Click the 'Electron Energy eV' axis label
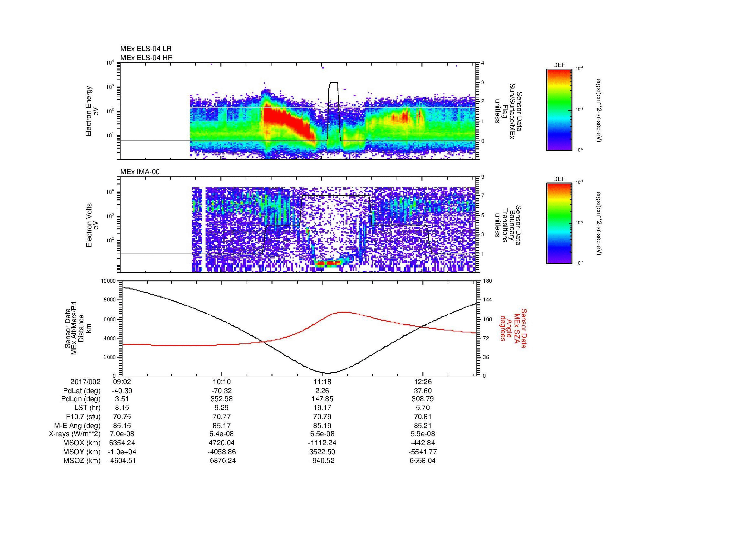This screenshot has height=534, width=756. click(92, 111)
